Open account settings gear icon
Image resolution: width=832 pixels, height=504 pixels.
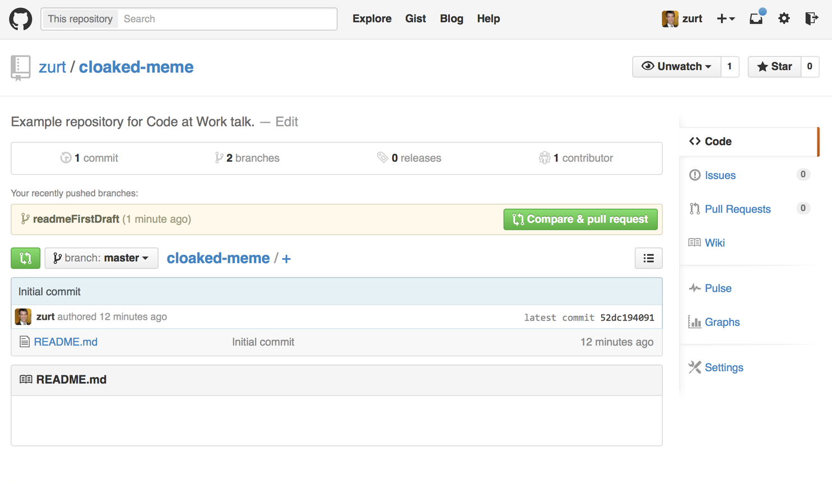click(x=784, y=18)
